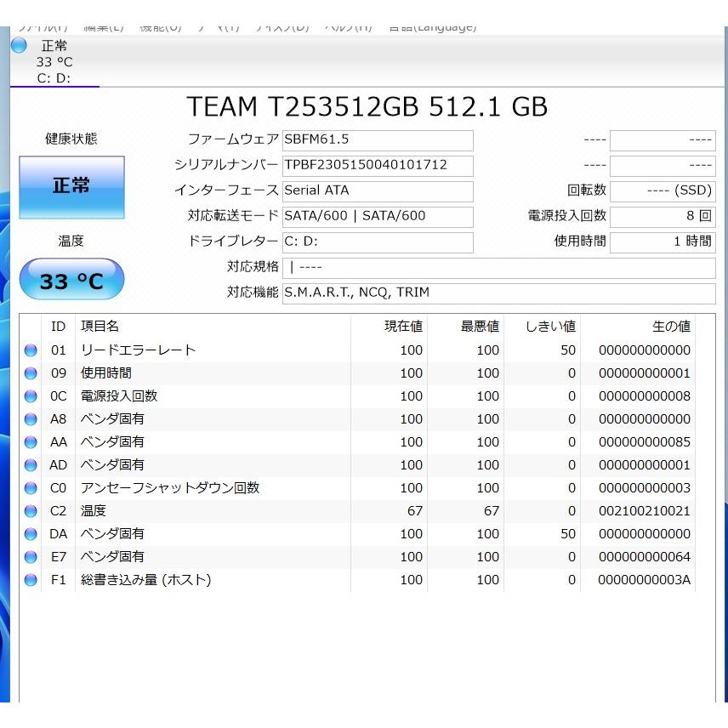Click the ID column header

coord(58,327)
